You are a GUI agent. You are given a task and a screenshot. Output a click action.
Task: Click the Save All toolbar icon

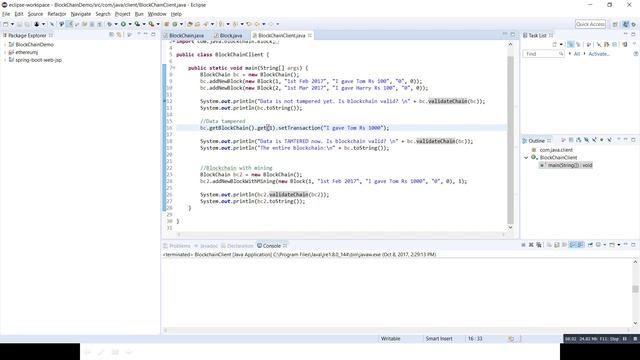click(27, 24)
